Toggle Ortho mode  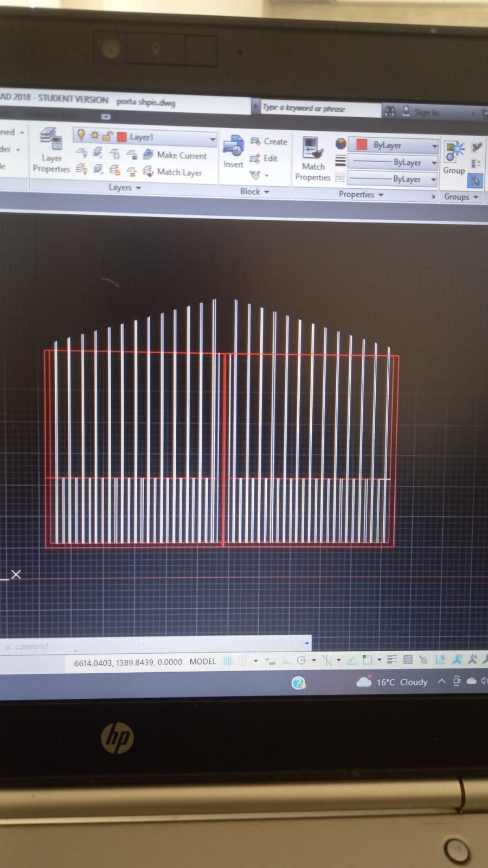287,661
